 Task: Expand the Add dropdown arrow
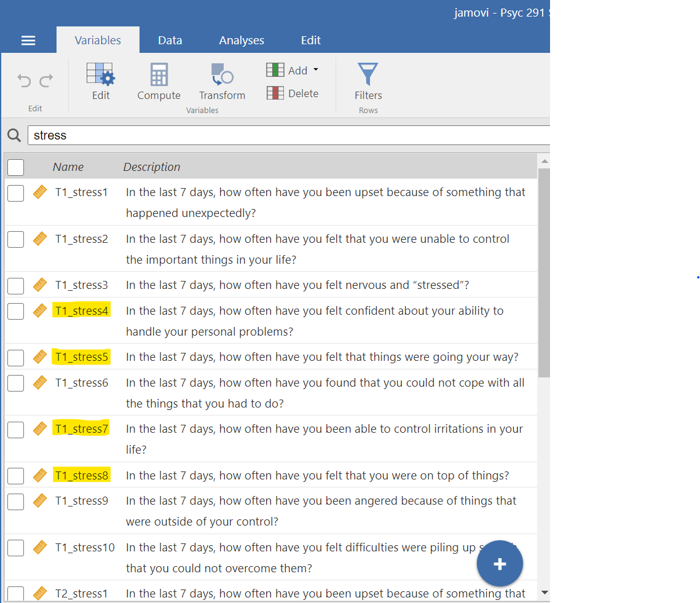316,69
